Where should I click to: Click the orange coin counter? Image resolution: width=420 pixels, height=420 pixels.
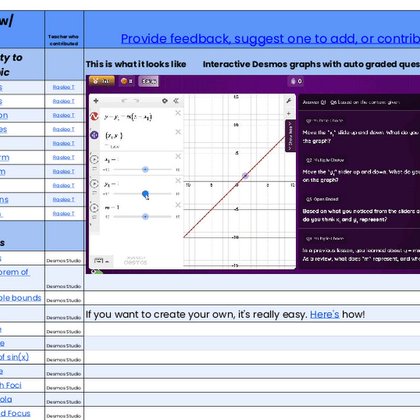pyautogui.click(x=126, y=81)
